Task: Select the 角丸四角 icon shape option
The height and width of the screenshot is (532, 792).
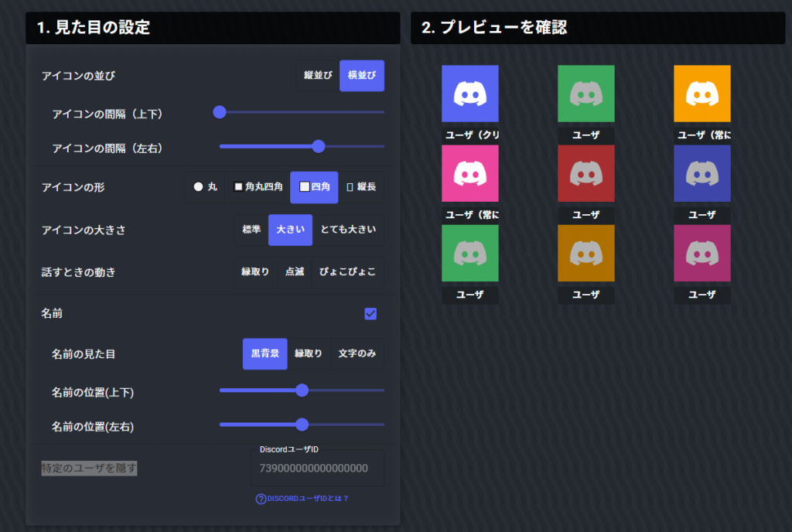Action: 258,187
